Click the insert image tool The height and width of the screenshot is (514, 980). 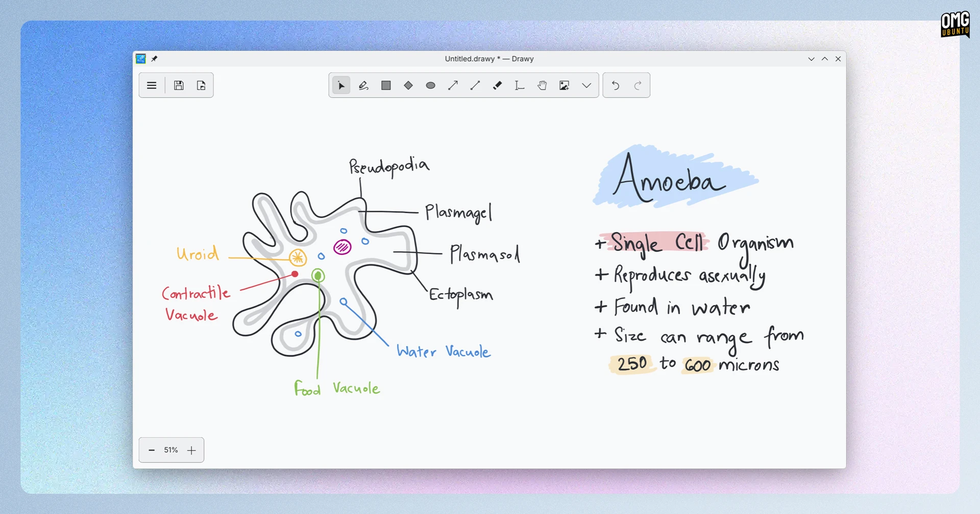tap(565, 86)
